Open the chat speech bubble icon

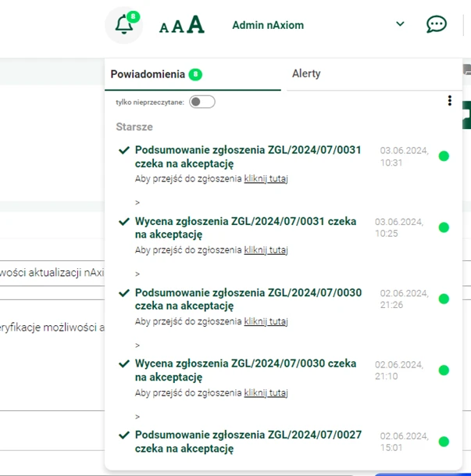coord(436,24)
